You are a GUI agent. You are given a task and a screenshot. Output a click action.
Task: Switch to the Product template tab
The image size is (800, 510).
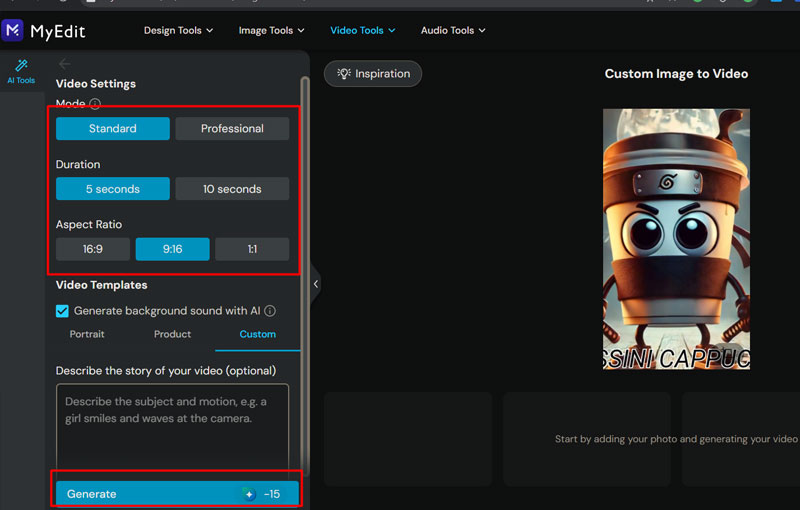pos(172,334)
